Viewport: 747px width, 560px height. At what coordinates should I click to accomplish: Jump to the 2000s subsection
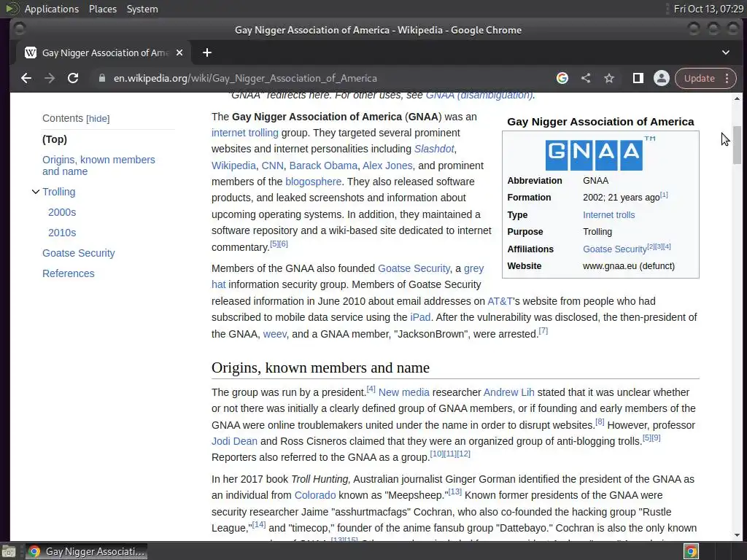click(x=62, y=212)
